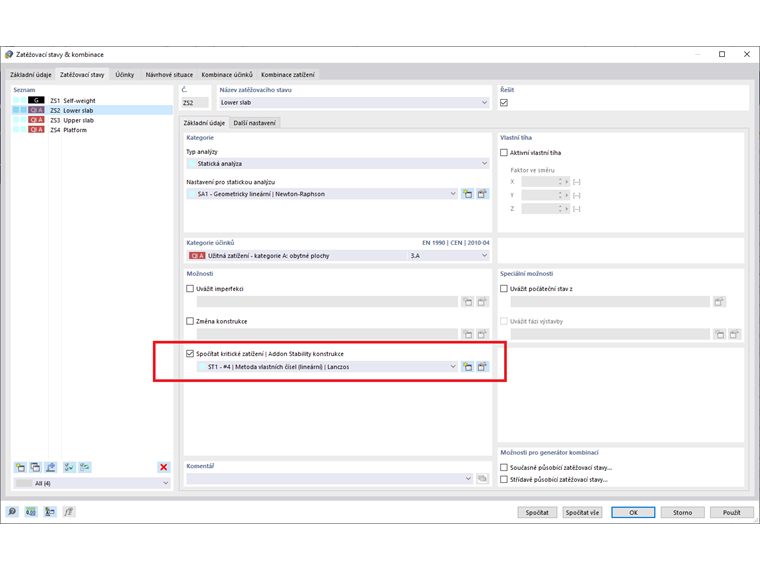Click ZS4 red QI A color tag
The image size is (760, 570).
(36, 130)
